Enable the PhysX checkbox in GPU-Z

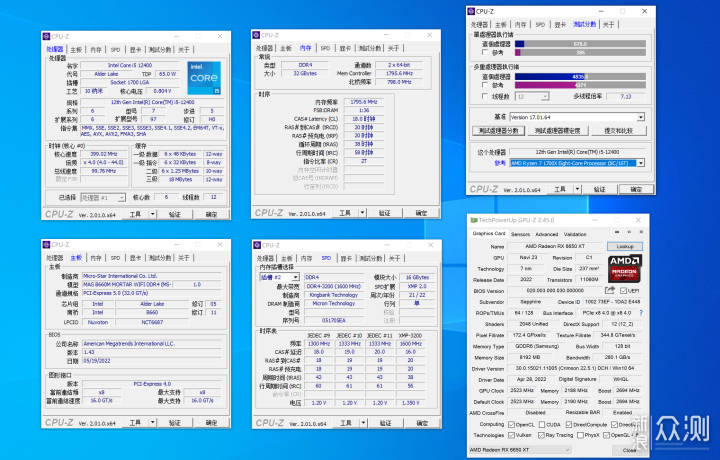[580, 435]
